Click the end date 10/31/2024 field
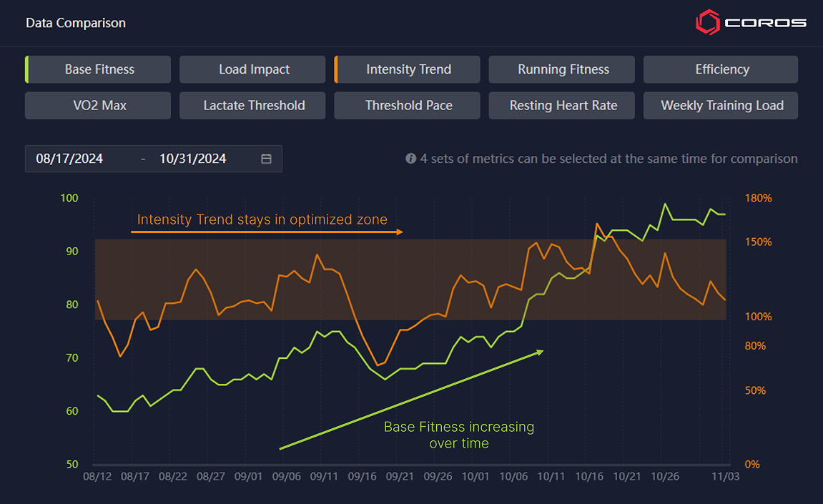The width and height of the screenshot is (823, 504). pos(193,159)
